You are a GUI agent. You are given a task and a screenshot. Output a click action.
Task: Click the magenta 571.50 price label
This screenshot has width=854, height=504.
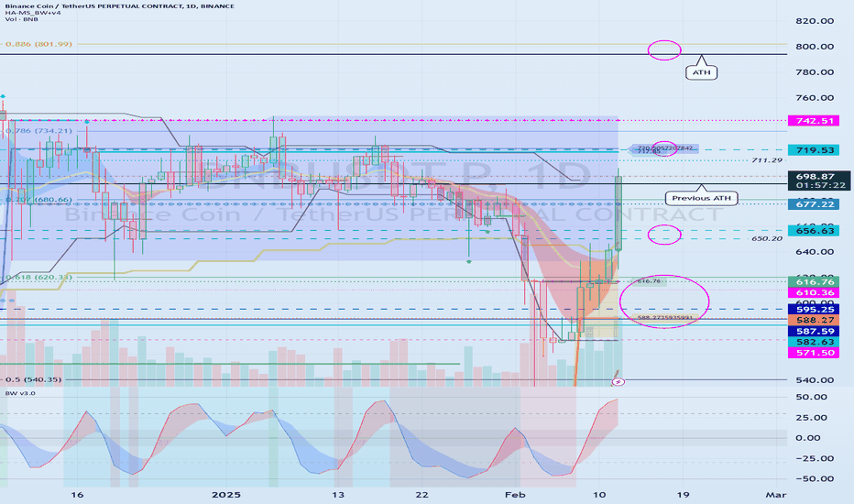(814, 353)
